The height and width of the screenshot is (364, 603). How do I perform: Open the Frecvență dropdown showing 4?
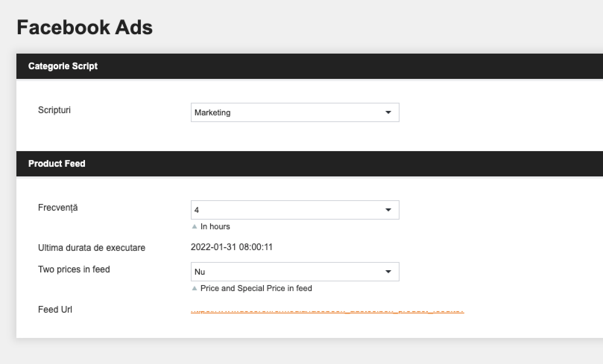click(x=295, y=210)
